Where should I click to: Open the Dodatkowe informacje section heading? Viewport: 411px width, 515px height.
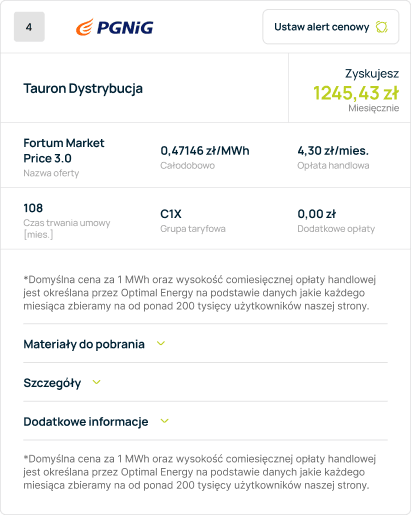coord(86,422)
